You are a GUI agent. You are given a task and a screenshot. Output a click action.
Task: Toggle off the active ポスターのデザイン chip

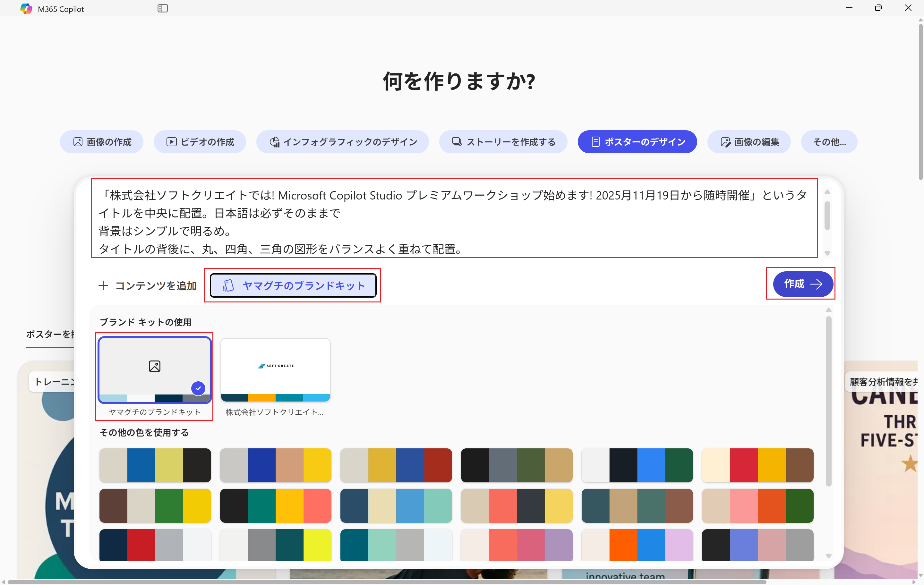637,141
